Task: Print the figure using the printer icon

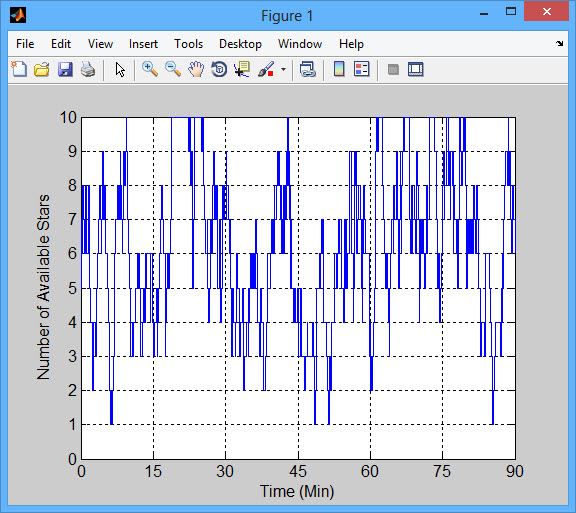Action: (88, 69)
